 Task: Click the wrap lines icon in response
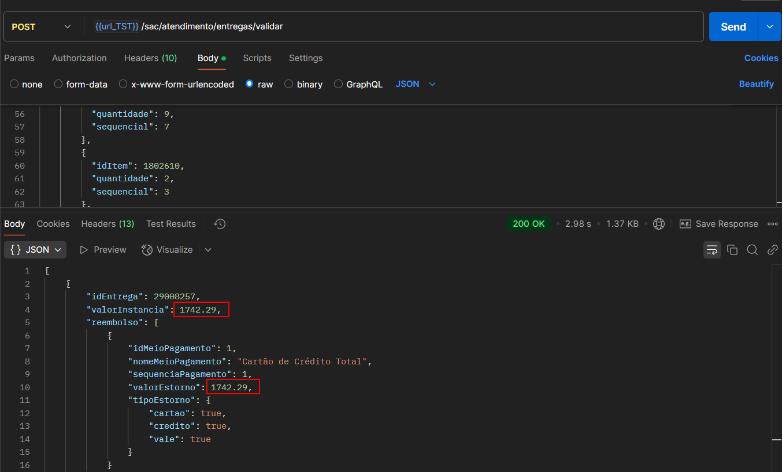tap(712, 249)
